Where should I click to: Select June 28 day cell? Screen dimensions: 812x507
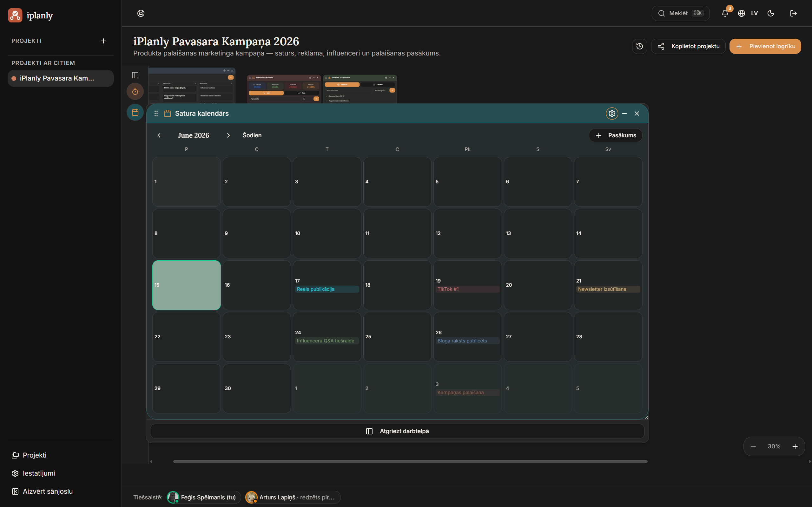pos(608,337)
